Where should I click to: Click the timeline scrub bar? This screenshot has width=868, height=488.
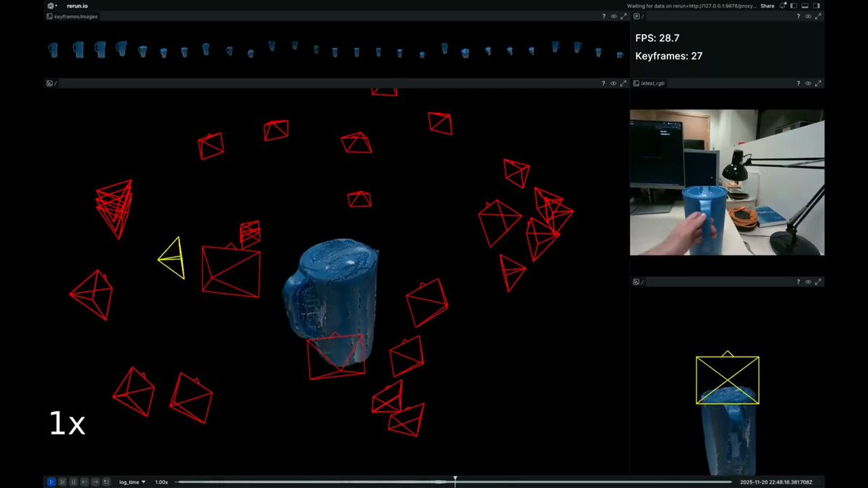pyautogui.click(x=454, y=481)
